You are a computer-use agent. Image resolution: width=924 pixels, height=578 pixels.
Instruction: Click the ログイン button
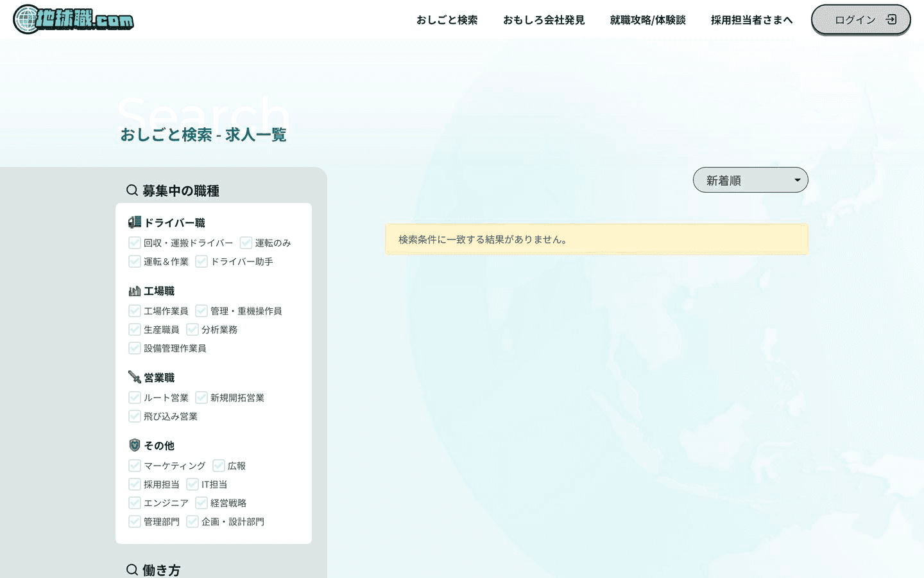click(861, 19)
